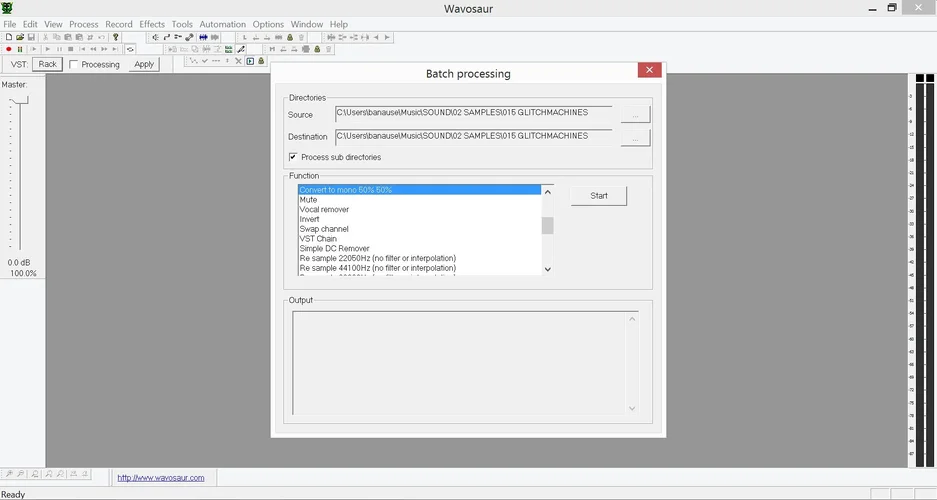
Task: Click the Cut scissors icon
Action: click(x=45, y=37)
